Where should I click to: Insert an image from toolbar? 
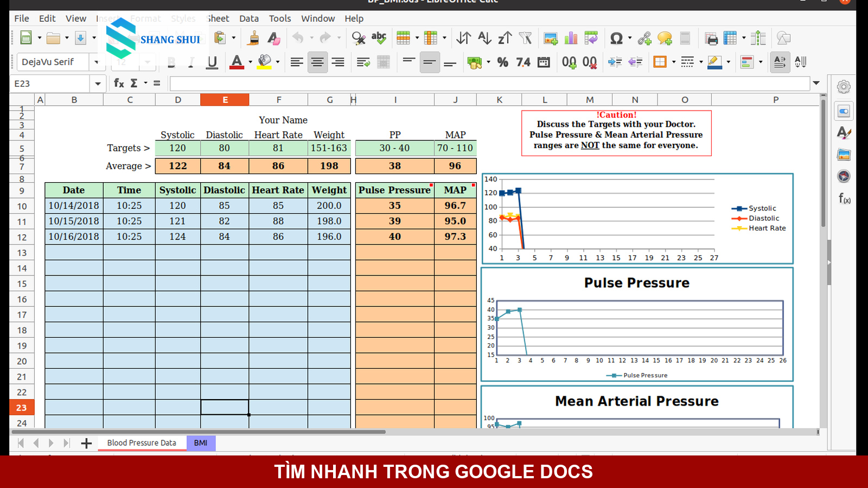coord(551,38)
